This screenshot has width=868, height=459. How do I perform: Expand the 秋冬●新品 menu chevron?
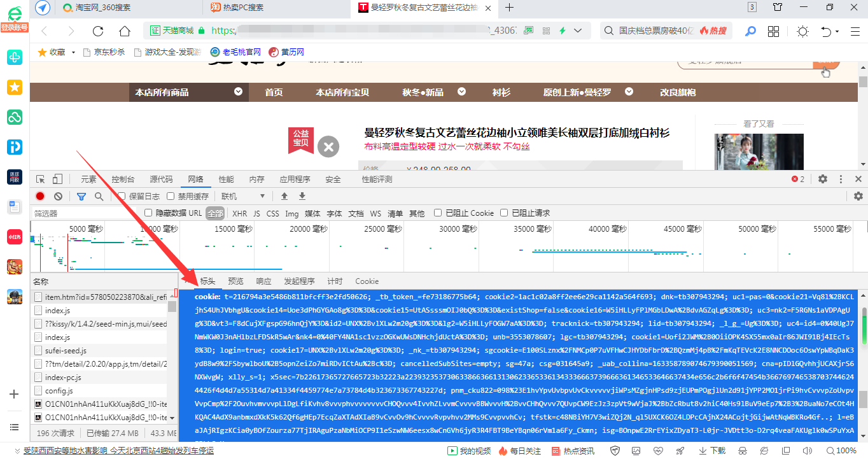[x=461, y=92]
